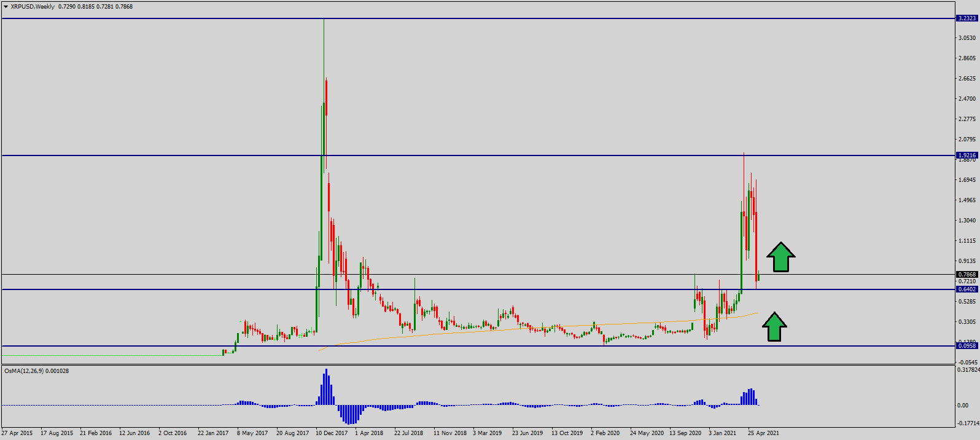The height and width of the screenshot is (440, 980).
Task: Click the 2.0795 price axis value
Action: click(967, 139)
